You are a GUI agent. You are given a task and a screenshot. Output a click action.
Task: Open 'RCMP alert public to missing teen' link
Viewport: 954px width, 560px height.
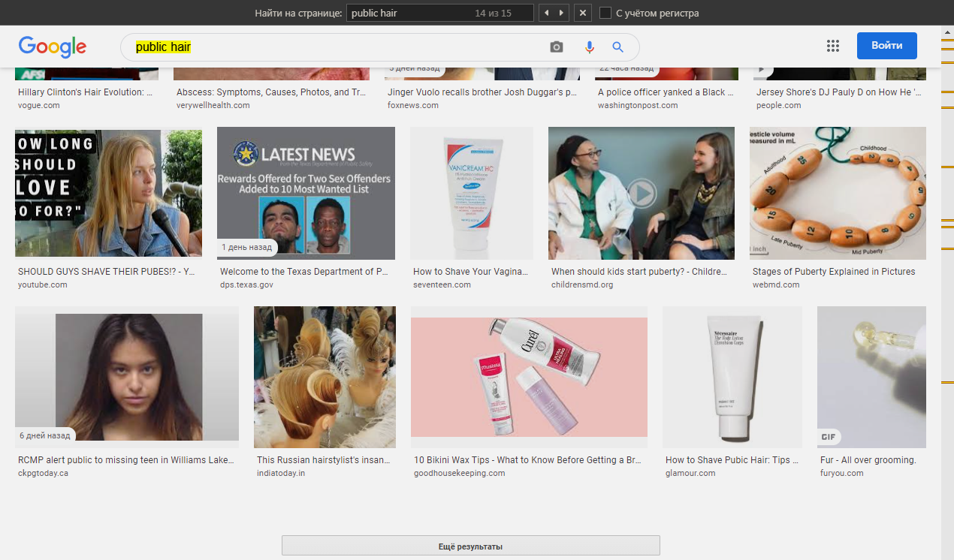pos(126,460)
